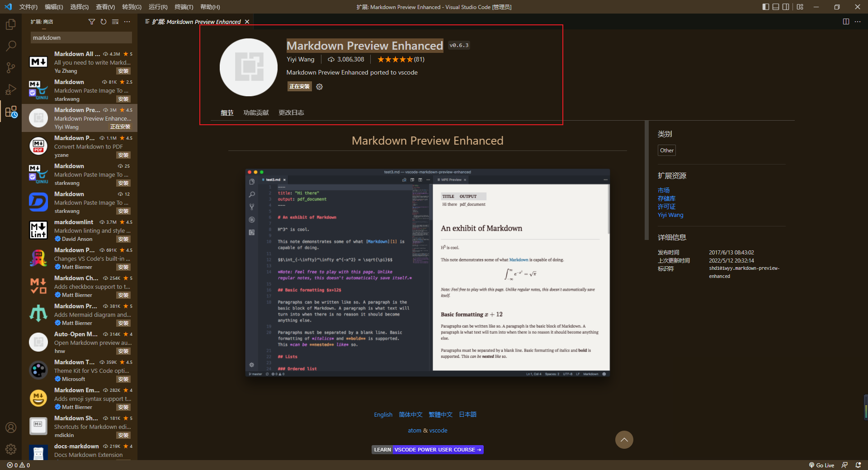Screen dimensions: 868x470
Task: Click the extension search box containing markdown
Action: pos(81,38)
